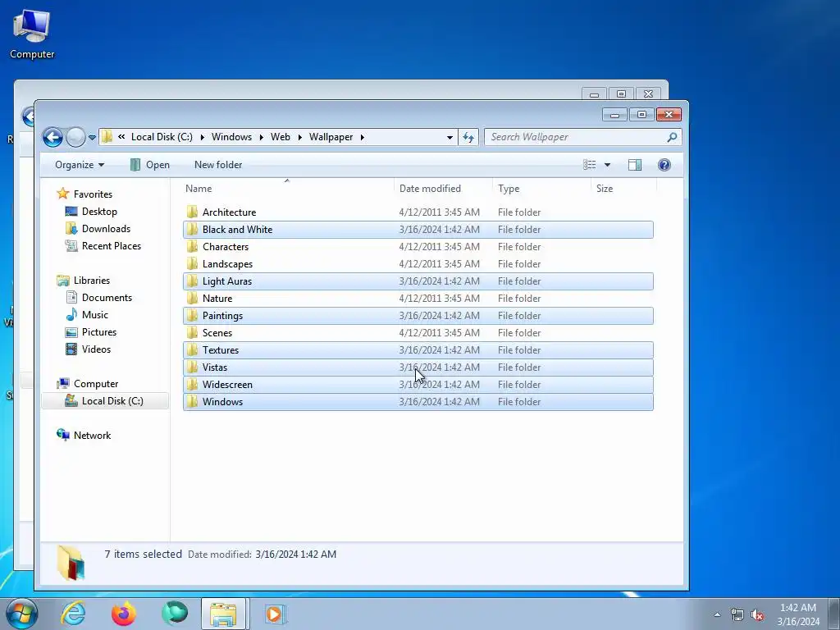
Task: Sort by Date modified column header
Action: (x=442, y=189)
